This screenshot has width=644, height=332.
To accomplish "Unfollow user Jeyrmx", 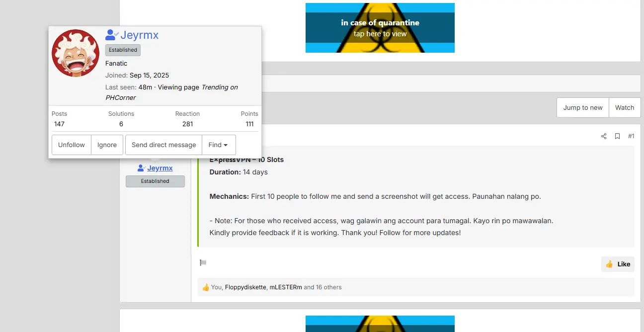I will coord(72,145).
